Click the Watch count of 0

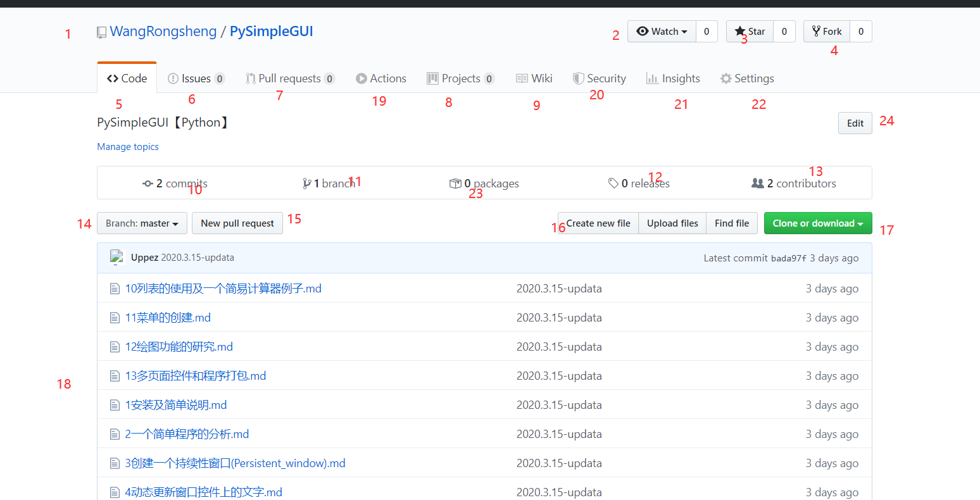pyautogui.click(x=707, y=32)
